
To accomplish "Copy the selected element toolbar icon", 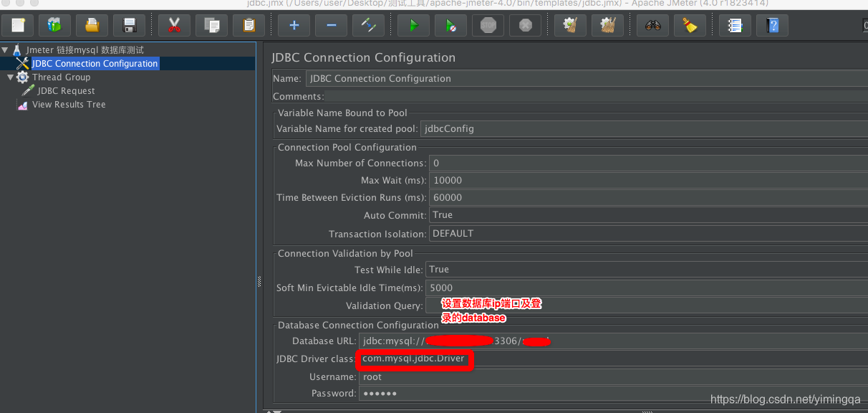I will point(211,25).
